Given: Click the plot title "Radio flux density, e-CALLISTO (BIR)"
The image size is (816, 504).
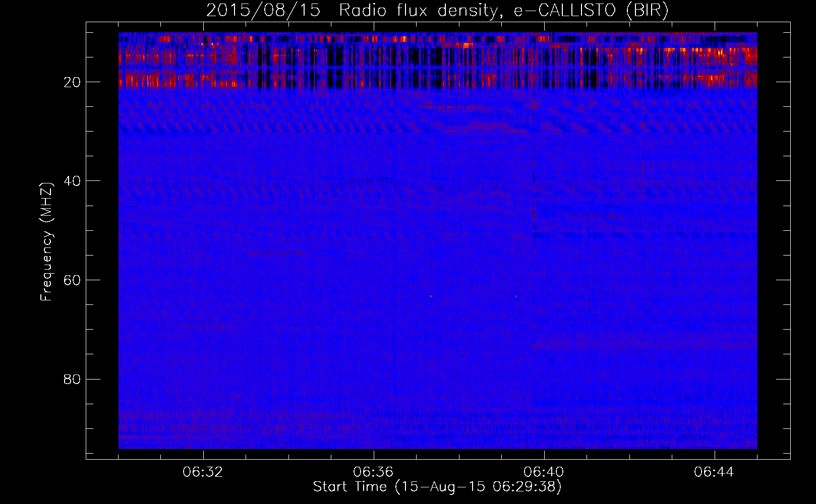Looking at the screenshot, I should [x=503, y=11].
